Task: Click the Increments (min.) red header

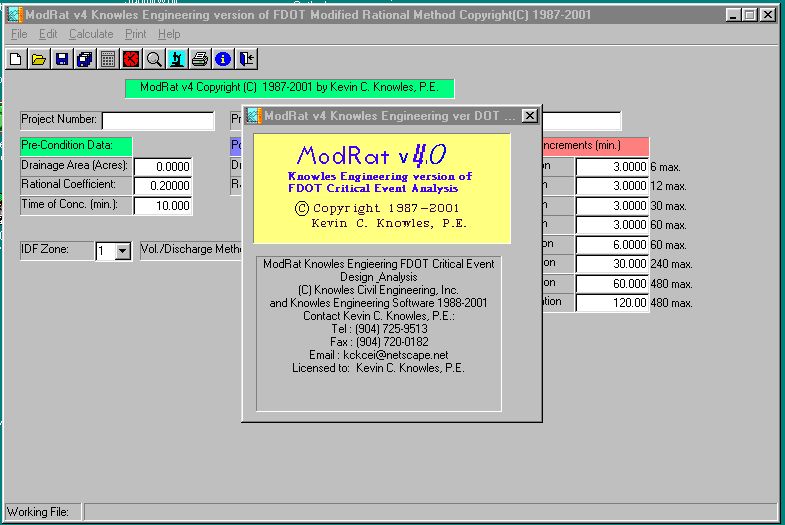Action: coord(595,146)
